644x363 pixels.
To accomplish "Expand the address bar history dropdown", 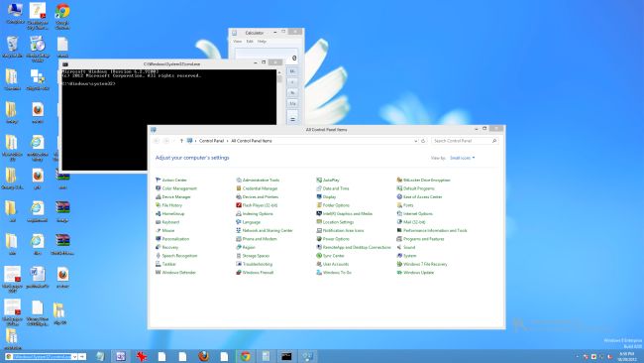I will point(416,141).
